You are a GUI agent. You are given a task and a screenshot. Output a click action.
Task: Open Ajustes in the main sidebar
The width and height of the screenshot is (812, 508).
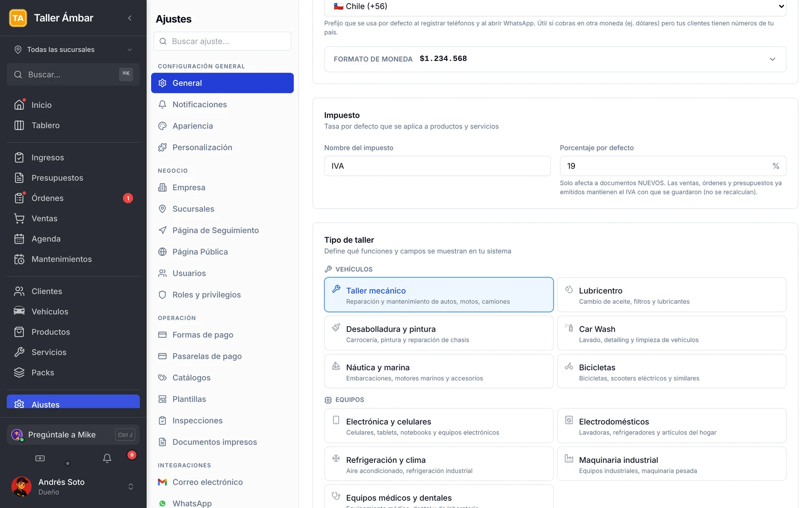point(73,402)
